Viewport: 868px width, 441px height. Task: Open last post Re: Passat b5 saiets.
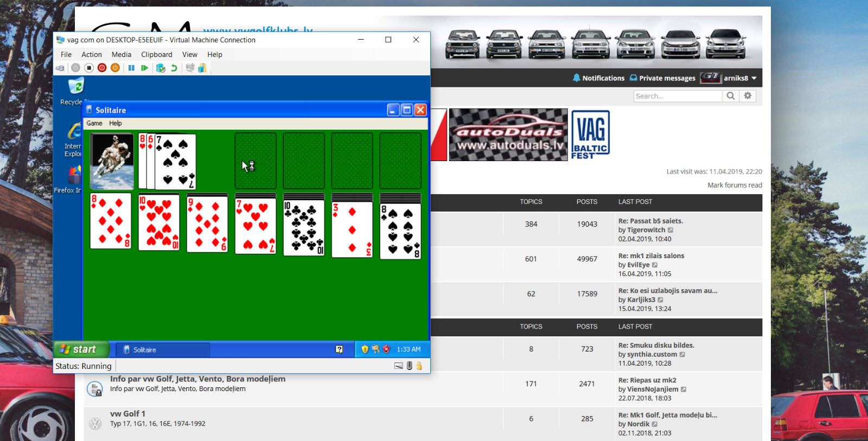click(x=650, y=221)
